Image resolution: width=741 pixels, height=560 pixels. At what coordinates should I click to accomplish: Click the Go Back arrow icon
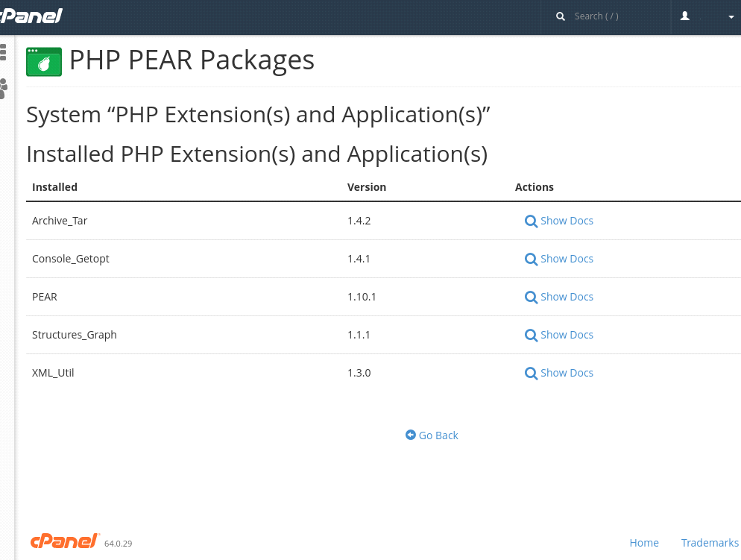click(x=411, y=435)
